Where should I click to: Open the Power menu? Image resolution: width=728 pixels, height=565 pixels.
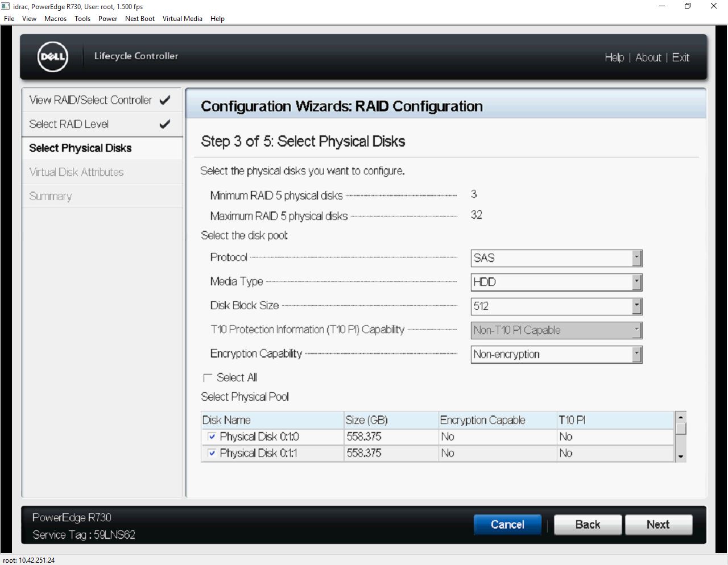coord(107,18)
